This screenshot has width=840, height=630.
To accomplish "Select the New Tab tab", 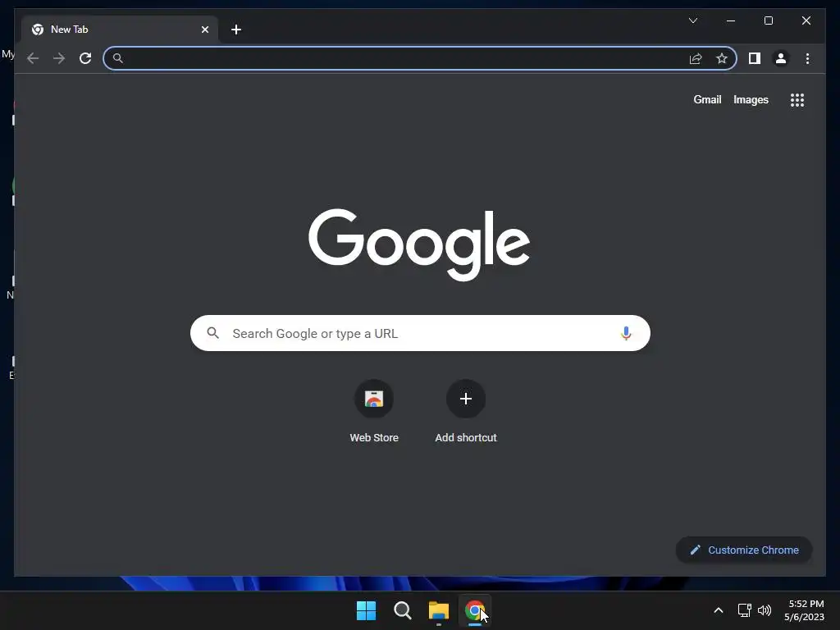I will click(120, 30).
